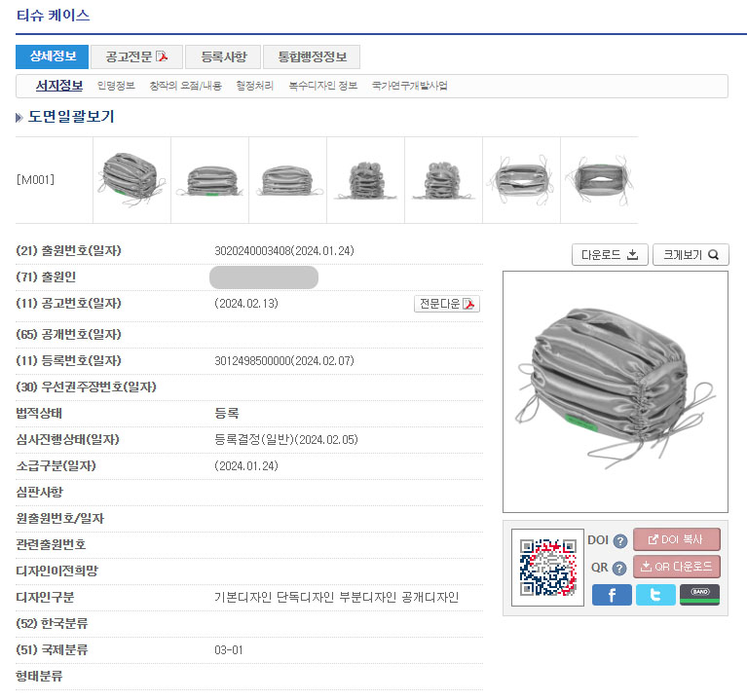Share the design on Facebook
The height and width of the screenshot is (700, 747).
point(612,595)
